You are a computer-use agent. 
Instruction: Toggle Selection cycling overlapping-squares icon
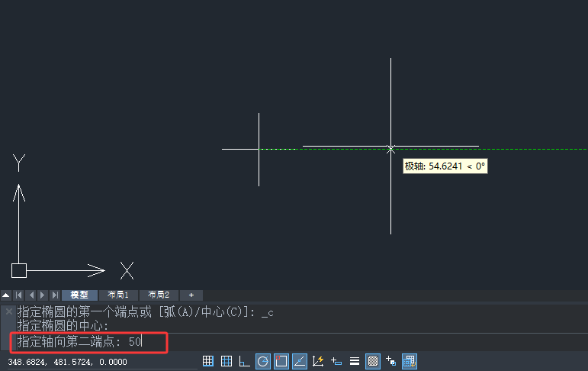[x=390, y=361]
